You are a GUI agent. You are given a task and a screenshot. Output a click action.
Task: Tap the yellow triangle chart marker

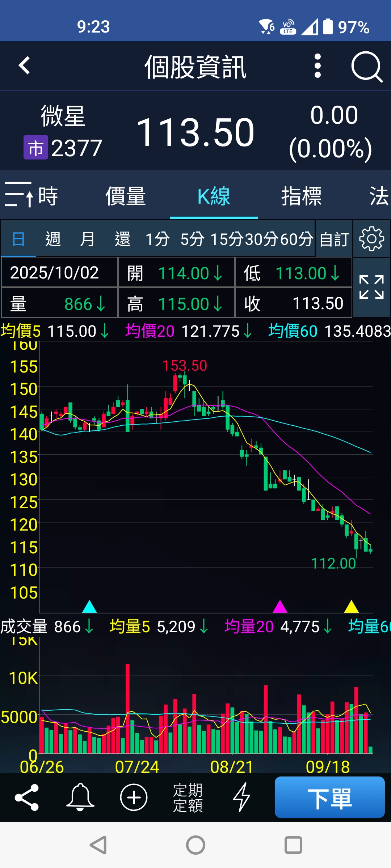tap(351, 607)
